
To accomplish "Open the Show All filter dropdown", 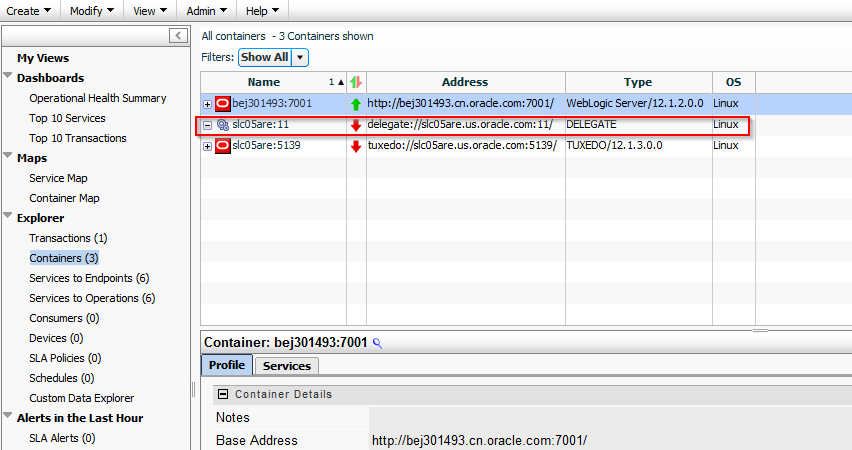I will 300,57.
